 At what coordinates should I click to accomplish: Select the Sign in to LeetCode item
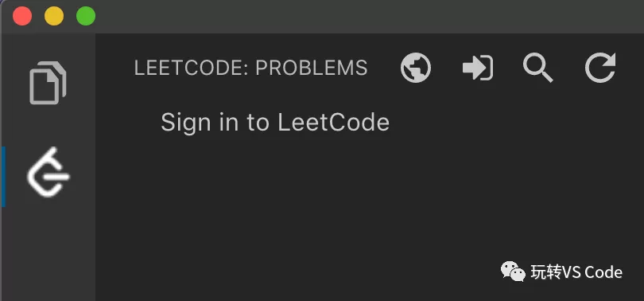(x=275, y=122)
